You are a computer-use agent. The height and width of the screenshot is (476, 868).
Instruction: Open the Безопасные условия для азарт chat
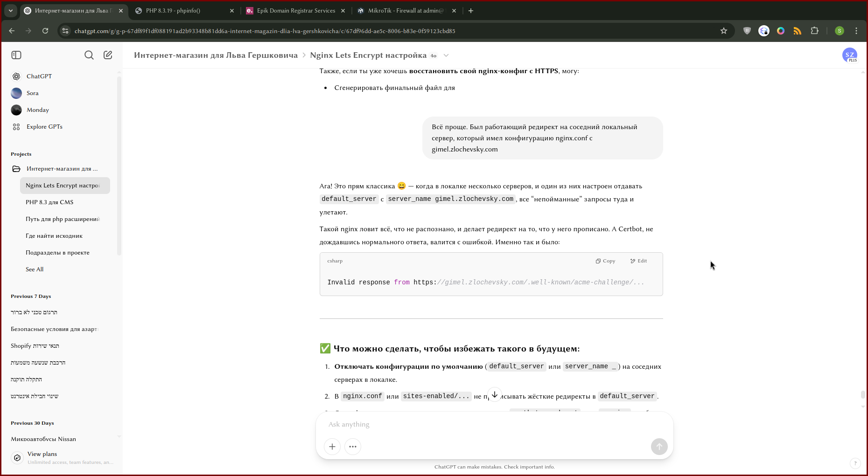click(x=54, y=329)
